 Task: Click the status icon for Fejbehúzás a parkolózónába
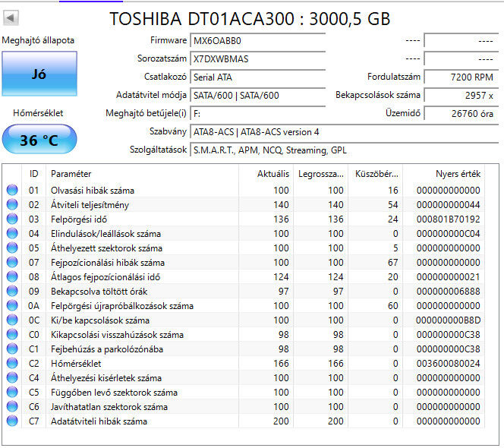pyautogui.click(x=12, y=349)
